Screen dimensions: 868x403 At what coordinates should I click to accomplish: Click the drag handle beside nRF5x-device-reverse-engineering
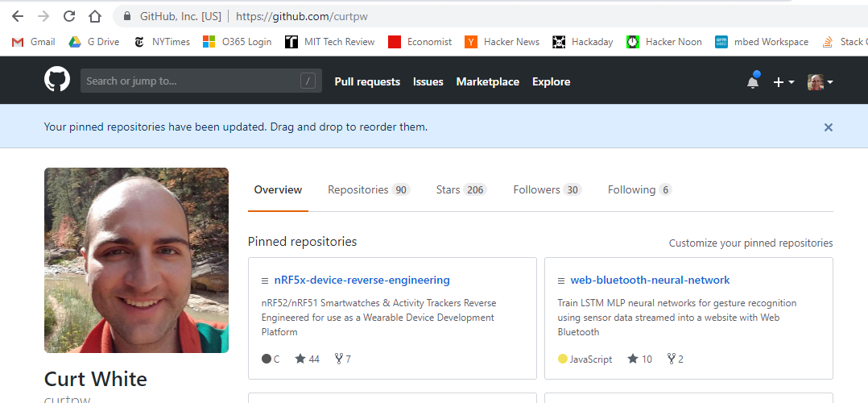click(265, 280)
